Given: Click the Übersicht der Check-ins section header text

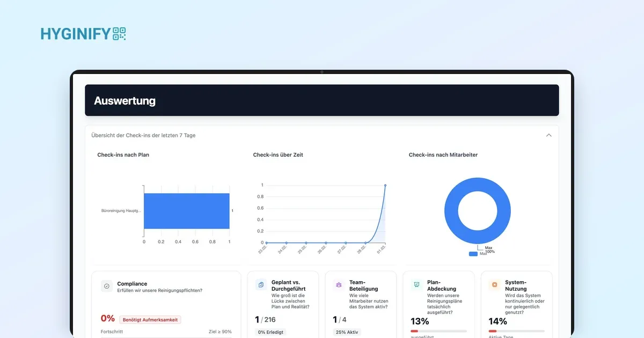Looking at the screenshot, I should tap(144, 135).
